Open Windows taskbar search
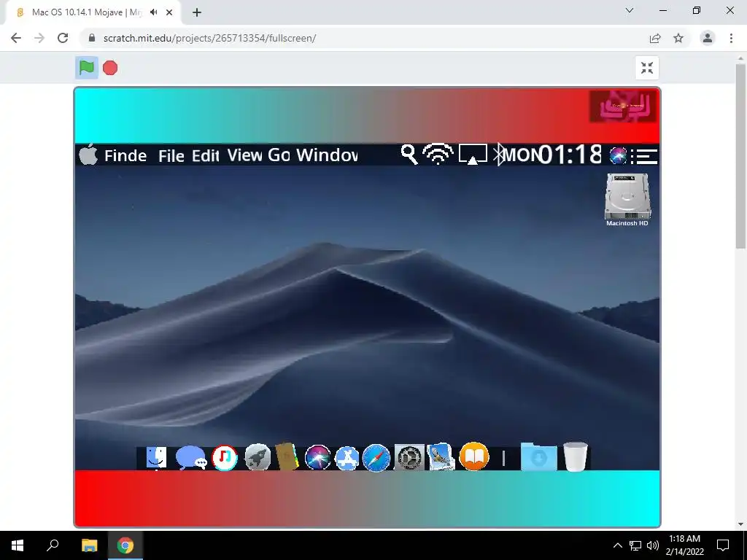The image size is (747, 560). (53, 545)
